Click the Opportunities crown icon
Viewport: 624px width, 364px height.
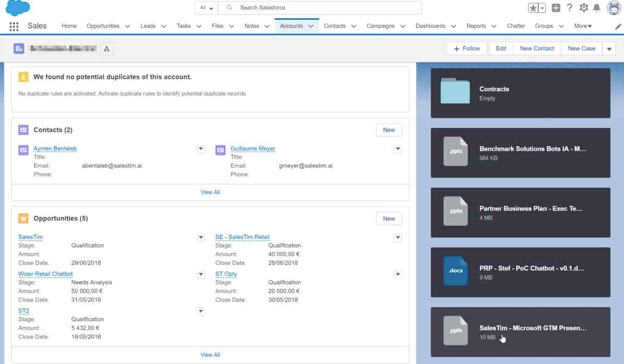pos(24,218)
